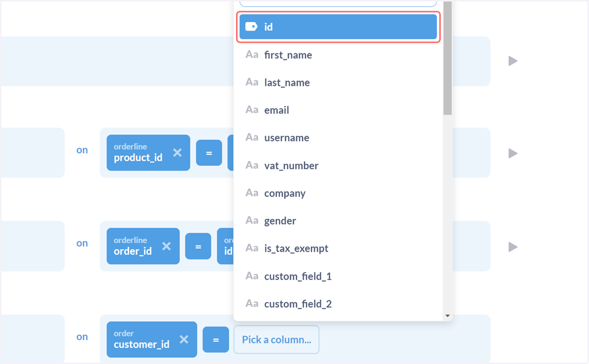Select the id column option
Image resolution: width=589 pixels, height=364 pixels.
[338, 26]
